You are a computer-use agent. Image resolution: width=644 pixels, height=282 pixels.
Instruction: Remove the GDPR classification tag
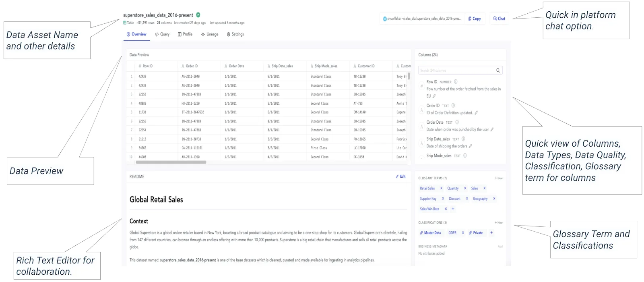coord(463,232)
